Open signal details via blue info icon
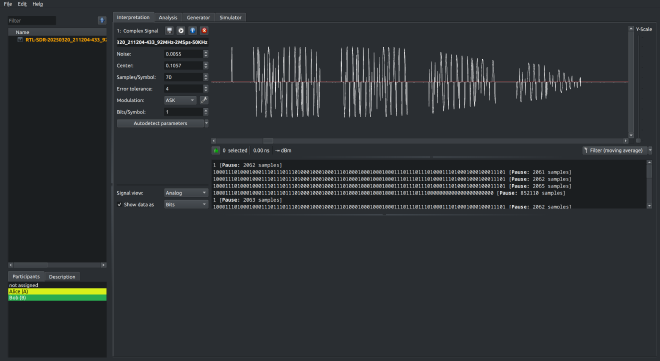Image resolution: width=660 pixels, height=361 pixels. 192,31
